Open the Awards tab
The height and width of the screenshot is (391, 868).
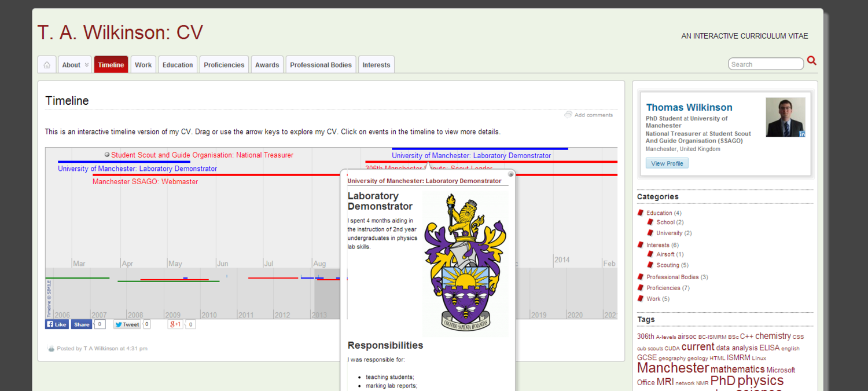click(267, 65)
